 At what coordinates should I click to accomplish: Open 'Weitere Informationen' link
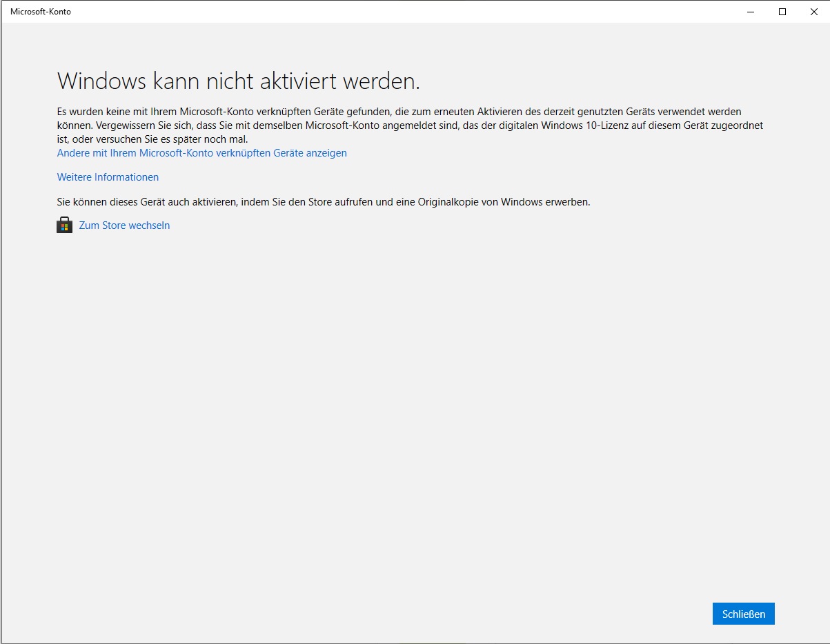[108, 177]
